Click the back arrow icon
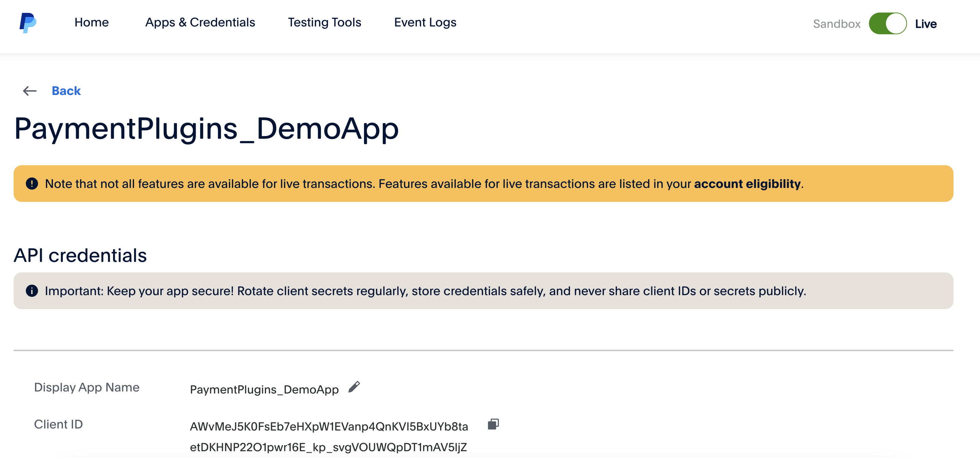The height and width of the screenshot is (458, 980). (30, 91)
